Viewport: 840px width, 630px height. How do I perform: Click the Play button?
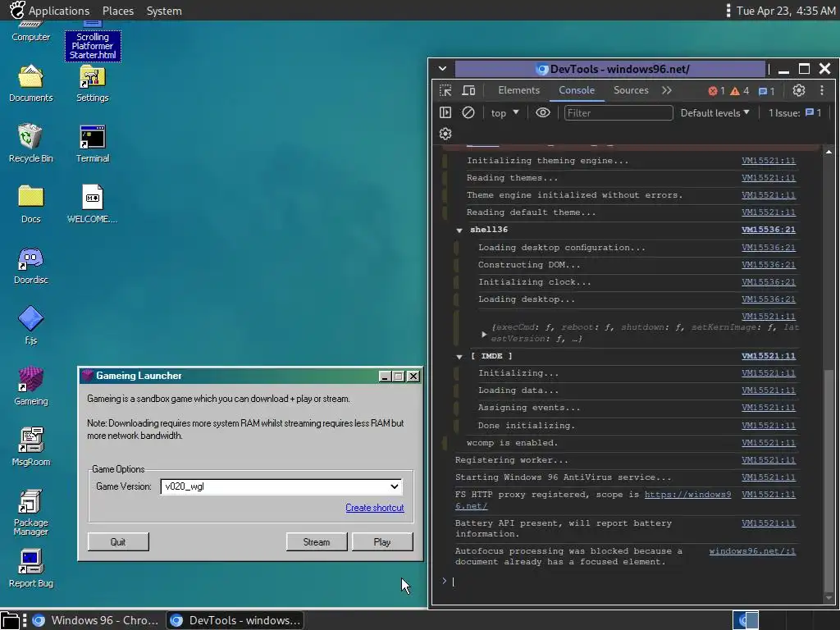tap(382, 542)
